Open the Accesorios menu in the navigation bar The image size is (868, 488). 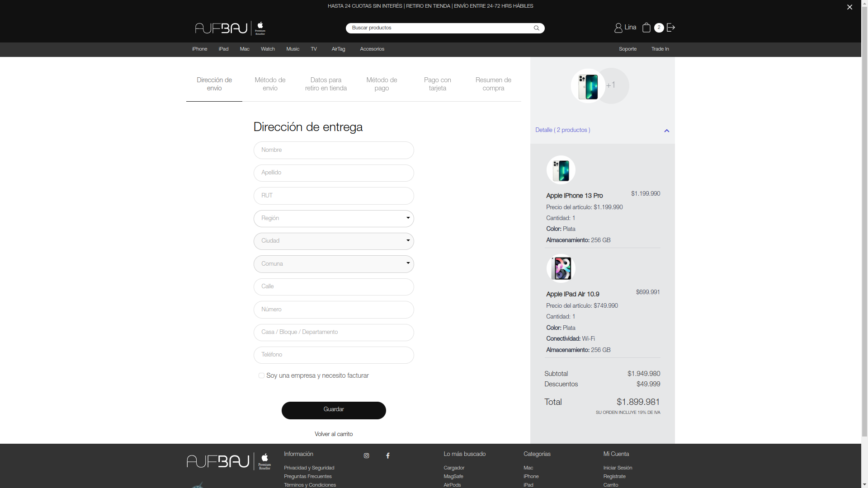click(372, 49)
